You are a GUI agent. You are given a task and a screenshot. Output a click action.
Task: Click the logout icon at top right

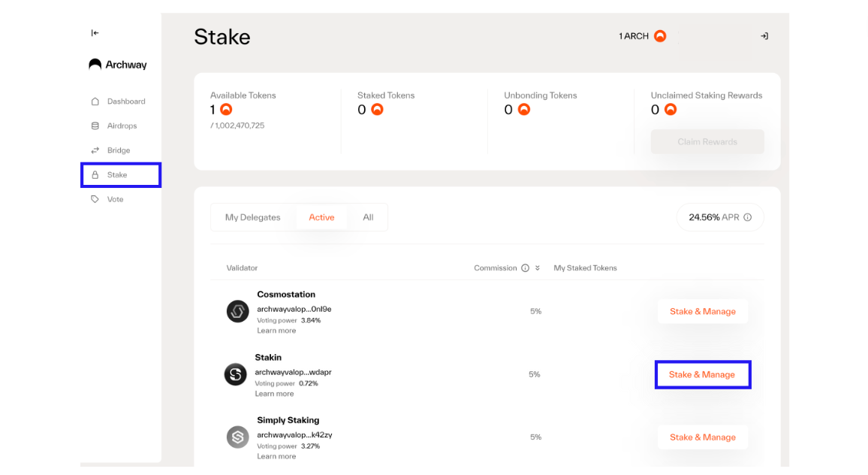[764, 36]
